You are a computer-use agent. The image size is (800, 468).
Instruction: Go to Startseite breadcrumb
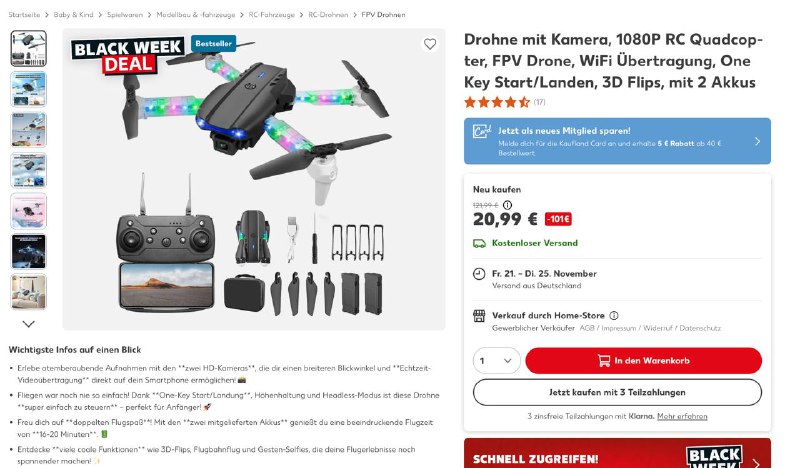[x=24, y=15]
